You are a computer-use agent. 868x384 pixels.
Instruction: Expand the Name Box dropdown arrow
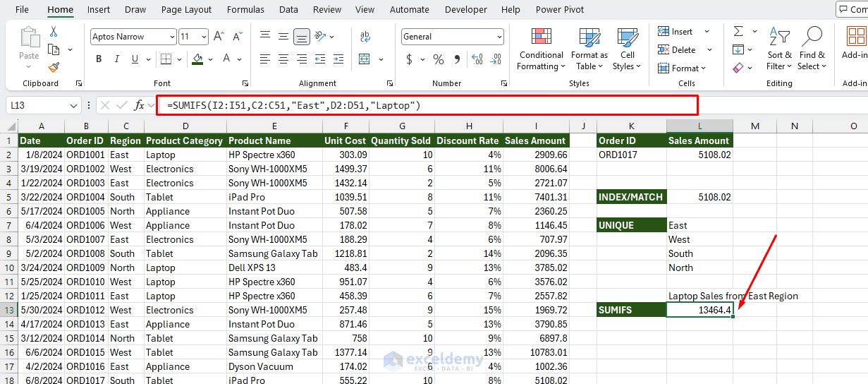click(x=74, y=105)
